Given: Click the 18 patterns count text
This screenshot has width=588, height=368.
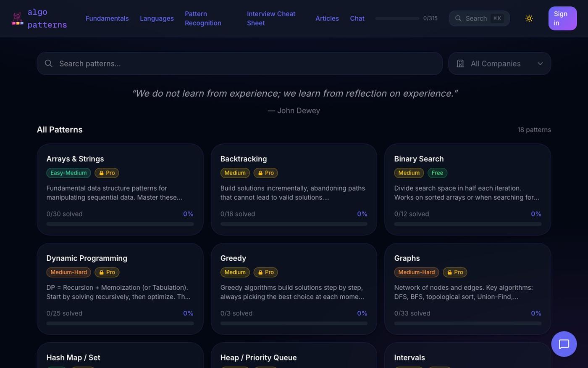Looking at the screenshot, I should pos(534,130).
